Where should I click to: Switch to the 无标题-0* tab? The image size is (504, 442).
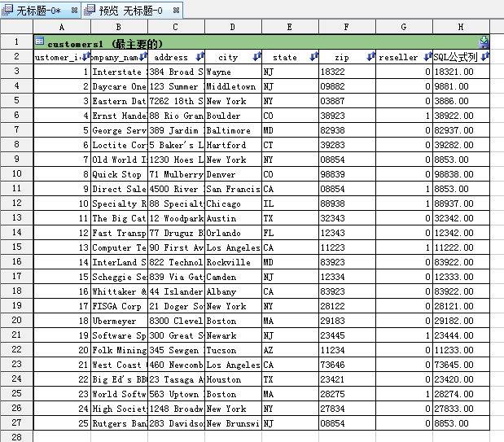click(x=41, y=11)
